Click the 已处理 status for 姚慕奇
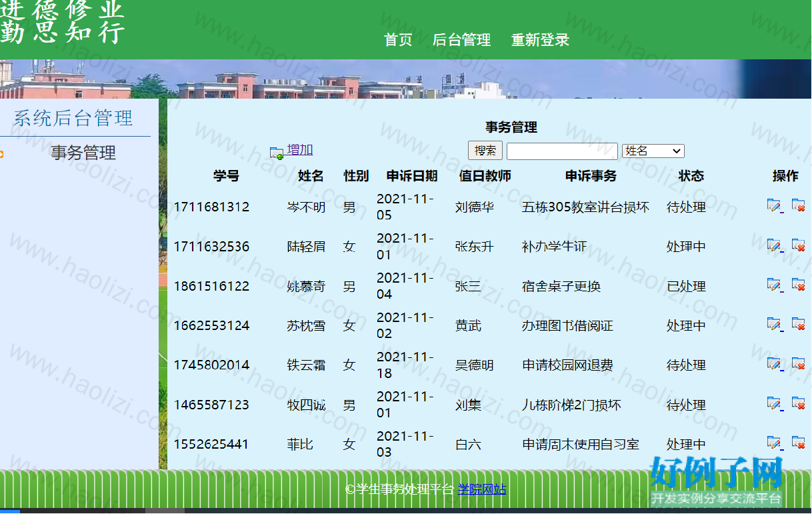The height and width of the screenshot is (514, 812). (686, 287)
